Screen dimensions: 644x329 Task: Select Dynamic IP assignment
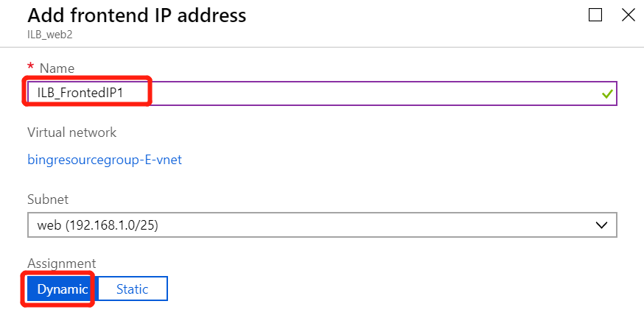pos(63,289)
